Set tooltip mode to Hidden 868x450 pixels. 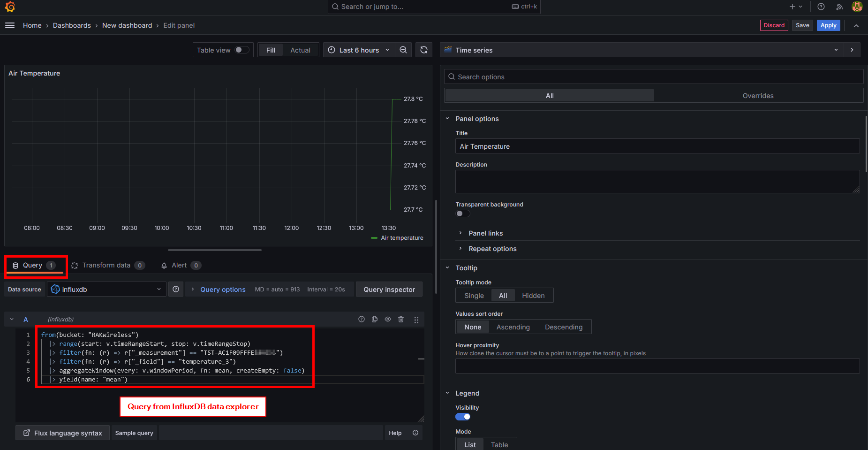click(x=533, y=296)
